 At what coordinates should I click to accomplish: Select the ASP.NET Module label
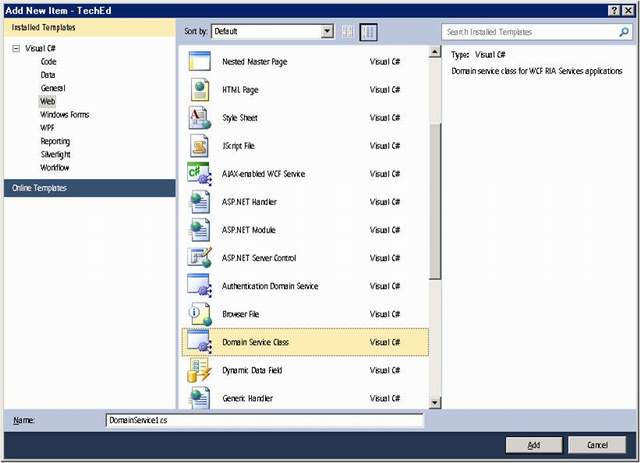[x=249, y=230]
